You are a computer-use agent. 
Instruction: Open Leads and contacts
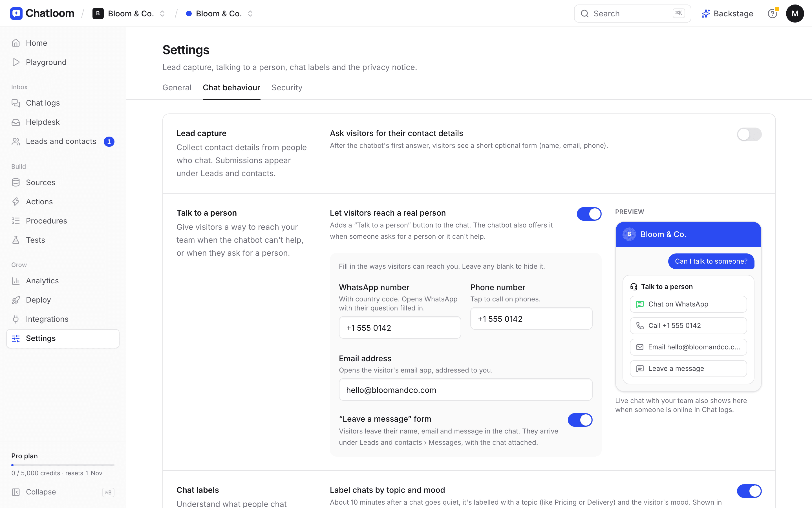point(63,141)
